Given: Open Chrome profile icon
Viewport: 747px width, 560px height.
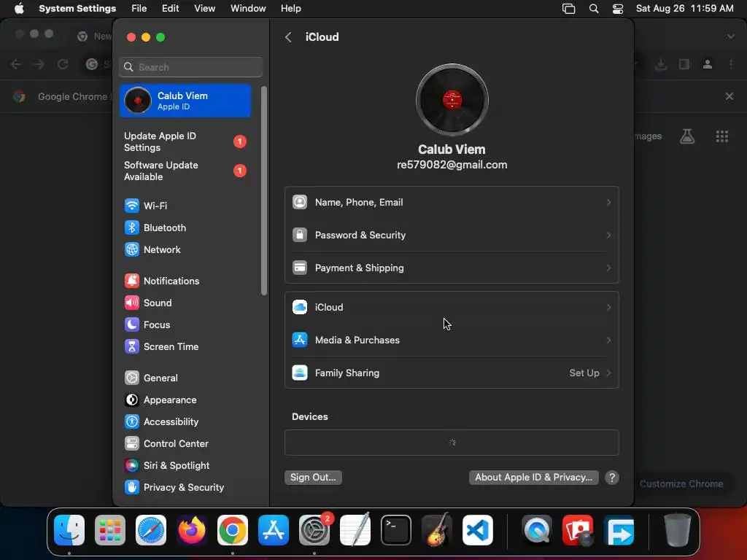Looking at the screenshot, I should click(708, 64).
